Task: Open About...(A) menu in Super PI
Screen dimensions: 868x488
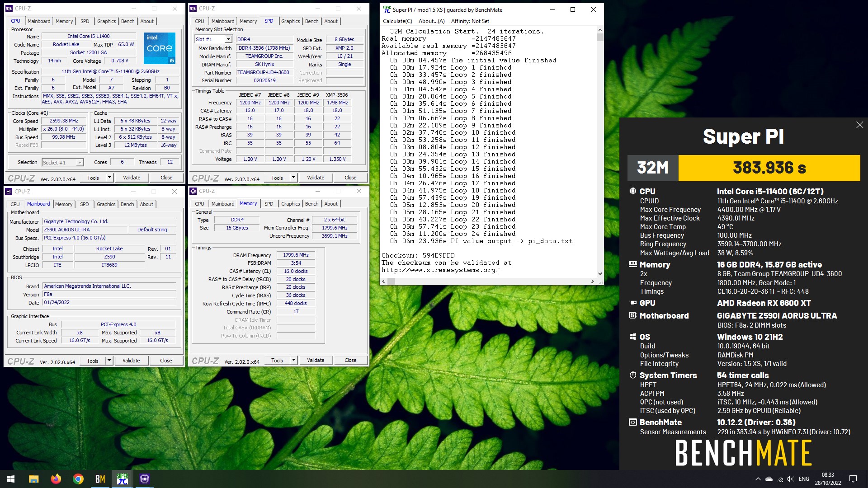Action: [x=431, y=21]
